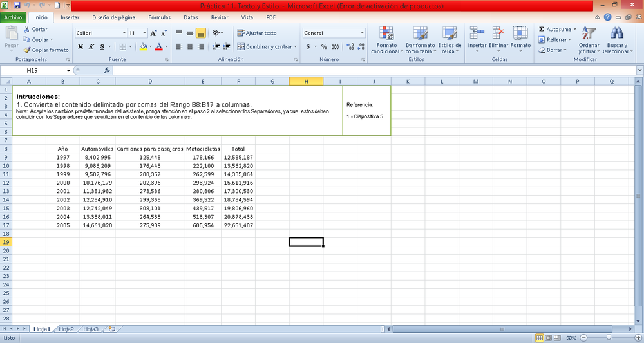Expand the Calibri font name dropdown
644x343 pixels.
pyautogui.click(x=124, y=33)
